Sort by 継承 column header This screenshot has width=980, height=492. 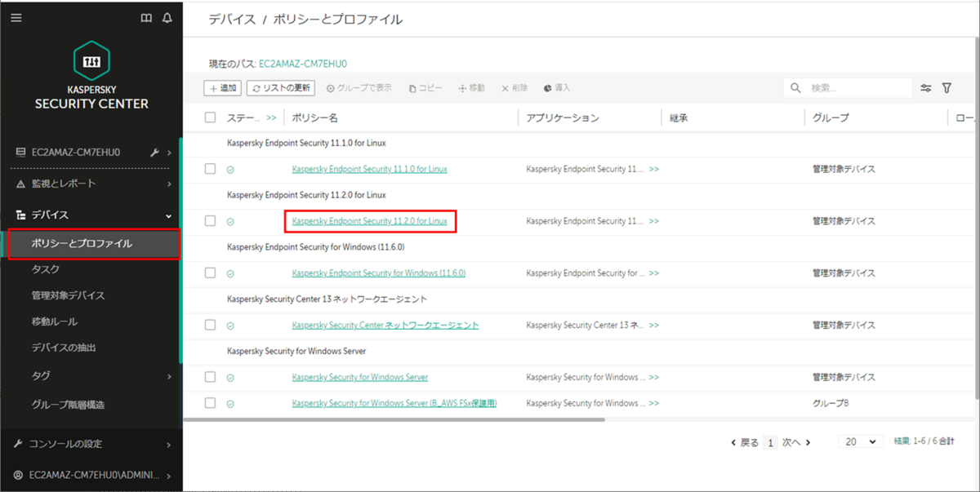pyautogui.click(x=679, y=117)
